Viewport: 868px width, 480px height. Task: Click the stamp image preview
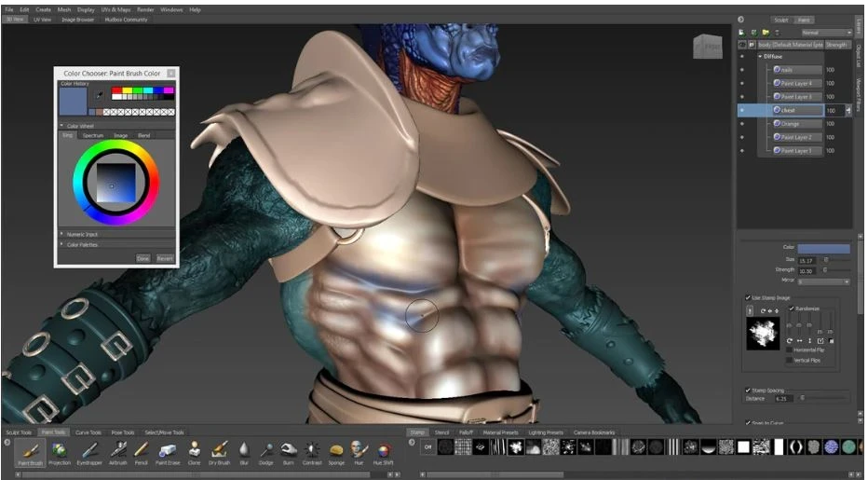(x=763, y=334)
